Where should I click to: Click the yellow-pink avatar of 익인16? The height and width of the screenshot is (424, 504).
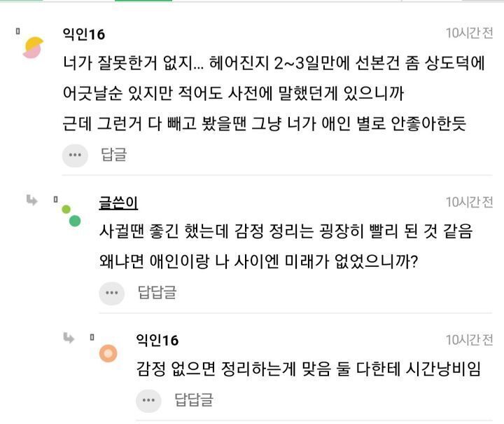pos(32,48)
